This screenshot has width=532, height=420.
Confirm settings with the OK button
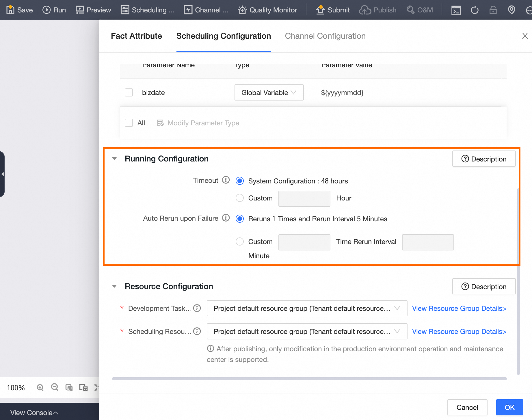click(x=509, y=407)
